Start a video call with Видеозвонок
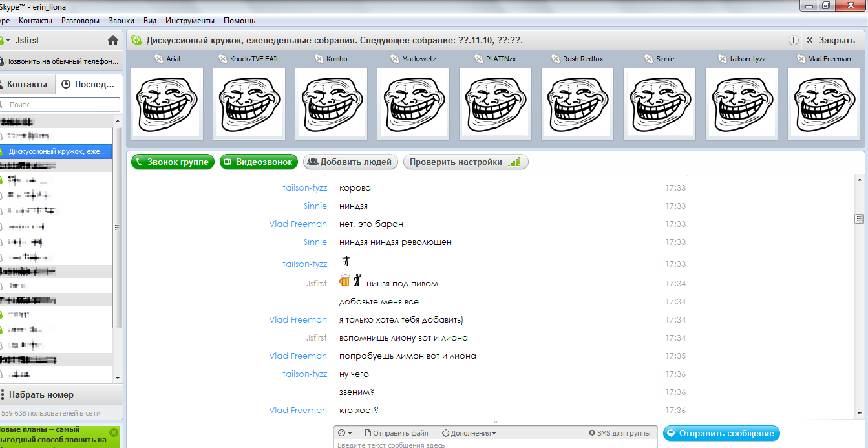 pos(259,162)
